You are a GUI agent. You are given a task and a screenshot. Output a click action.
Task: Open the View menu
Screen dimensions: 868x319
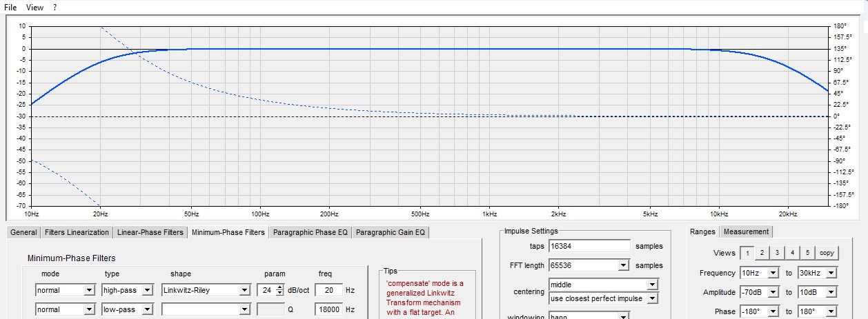click(x=34, y=7)
